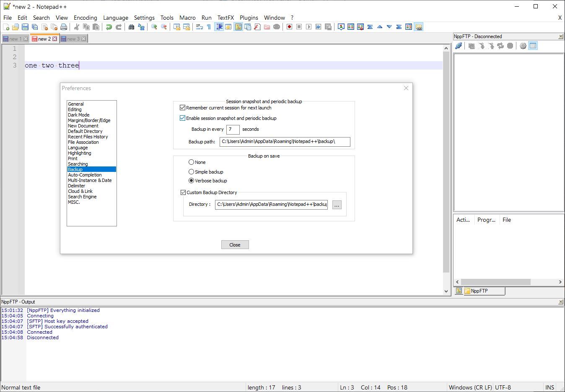
Task: Click the custom backup Directory field
Action: click(x=271, y=205)
